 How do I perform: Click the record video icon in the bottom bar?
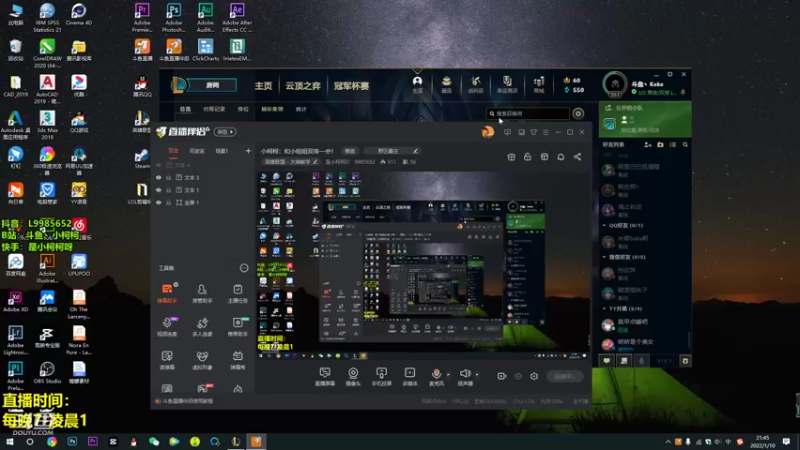point(502,376)
